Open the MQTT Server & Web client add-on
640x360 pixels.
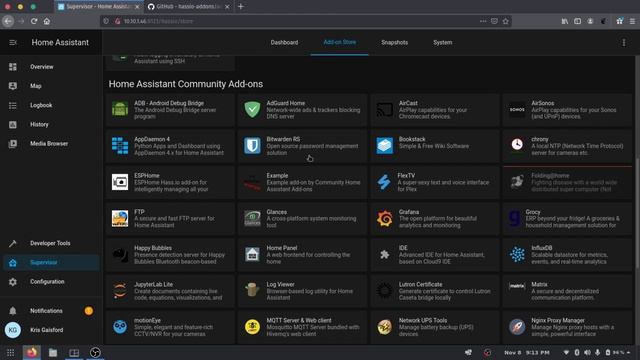click(302, 327)
